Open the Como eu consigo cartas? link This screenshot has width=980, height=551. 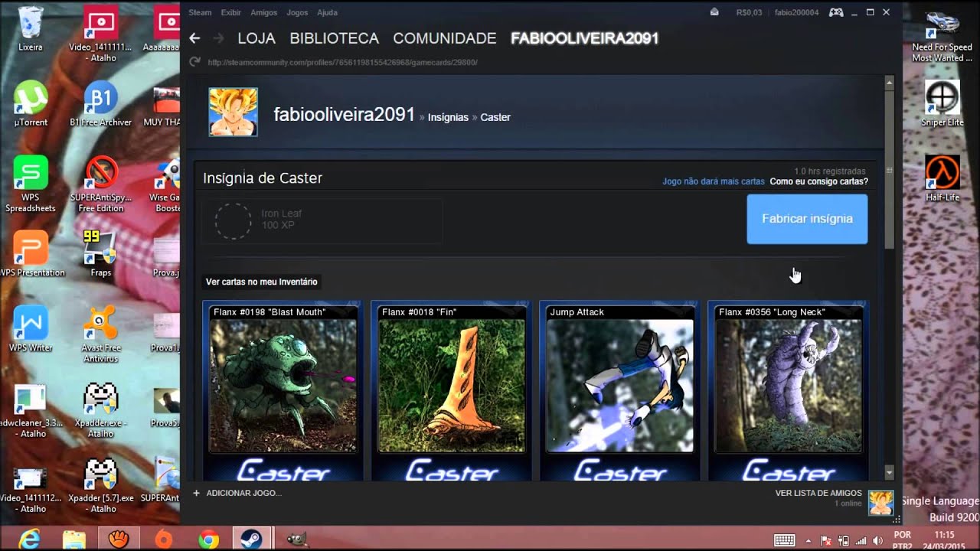click(x=818, y=181)
